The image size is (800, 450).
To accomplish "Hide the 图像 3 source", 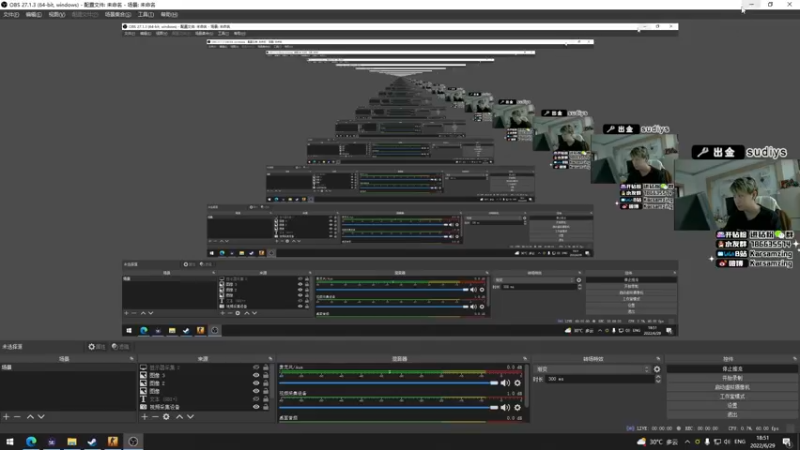I will pyautogui.click(x=256, y=375).
